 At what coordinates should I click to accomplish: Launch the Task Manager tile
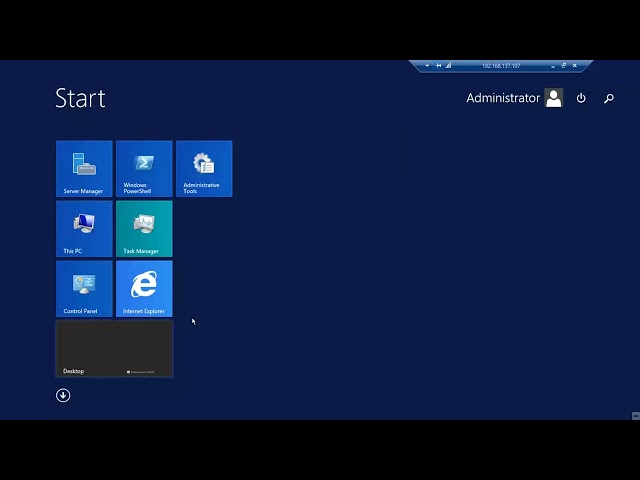[x=144, y=229]
